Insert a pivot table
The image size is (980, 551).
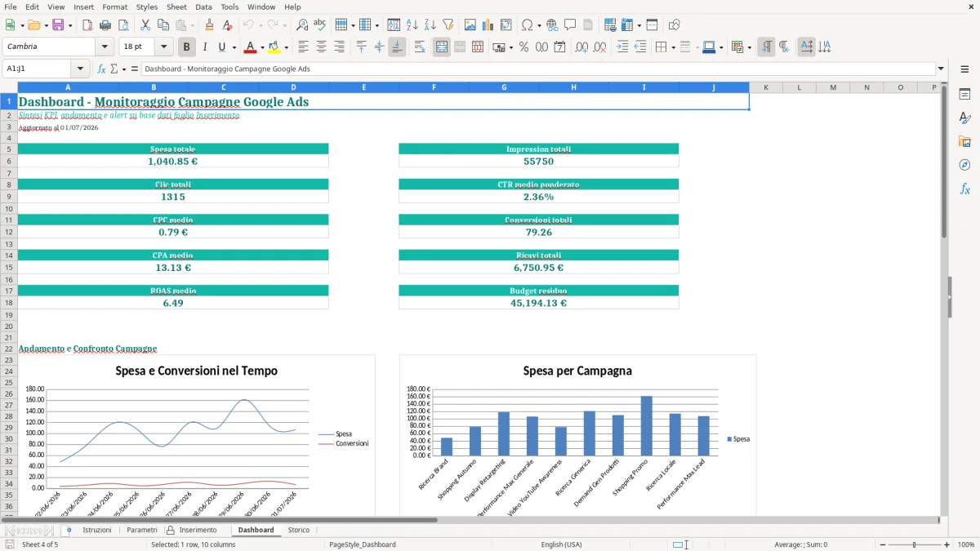[506, 25]
